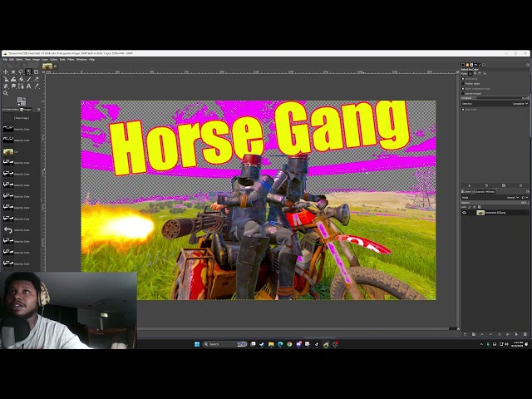Image resolution: width=532 pixels, height=399 pixels.
Task: Open the Tool Options tab configuration menu
Action: [528, 65]
